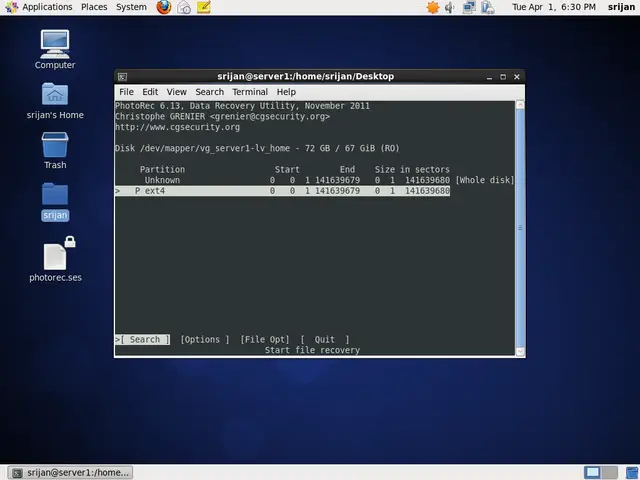Click the srijan user name in top panel
The width and height of the screenshot is (640, 480).
[621, 7]
